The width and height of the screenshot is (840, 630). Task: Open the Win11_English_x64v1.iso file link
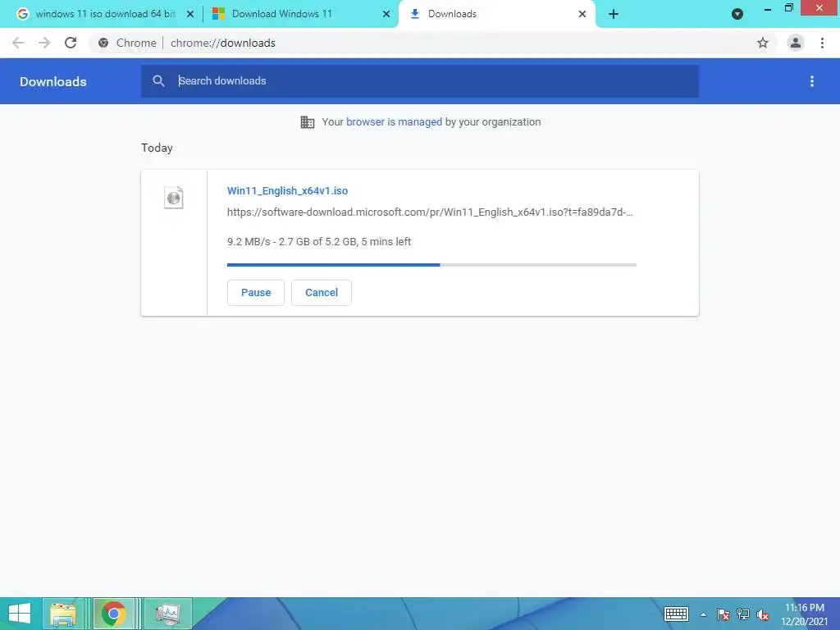[x=287, y=190]
